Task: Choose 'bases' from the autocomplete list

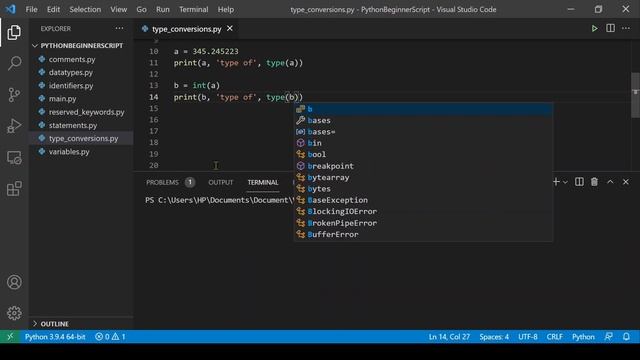Action: click(423, 120)
